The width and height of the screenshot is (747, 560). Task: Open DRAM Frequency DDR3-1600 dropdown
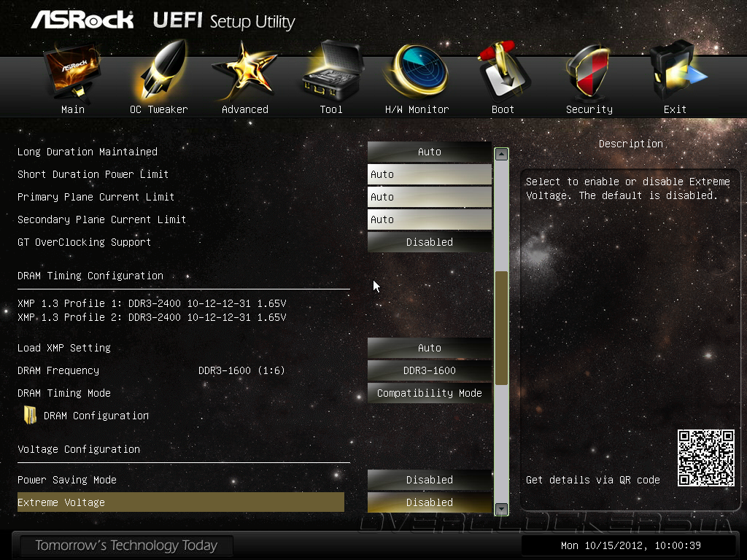(429, 370)
